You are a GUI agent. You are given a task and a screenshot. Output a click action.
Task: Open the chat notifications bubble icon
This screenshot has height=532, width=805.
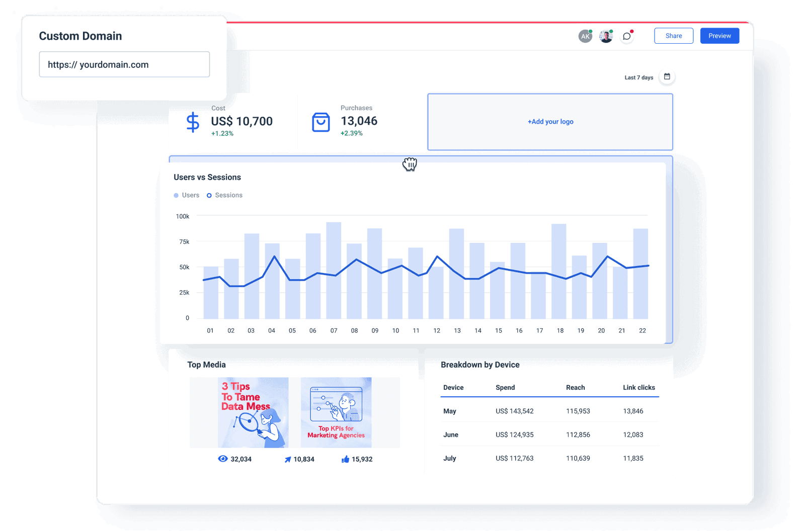tap(626, 36)
